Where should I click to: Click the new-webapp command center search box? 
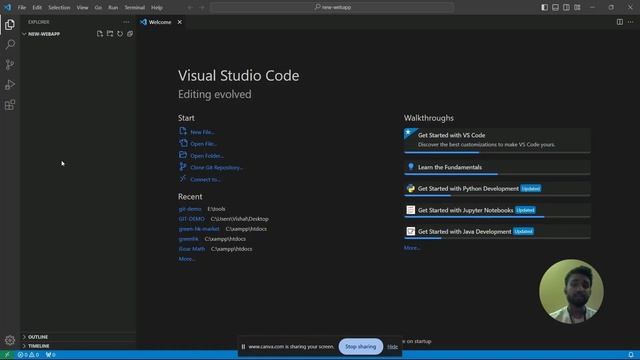[332, 7]
